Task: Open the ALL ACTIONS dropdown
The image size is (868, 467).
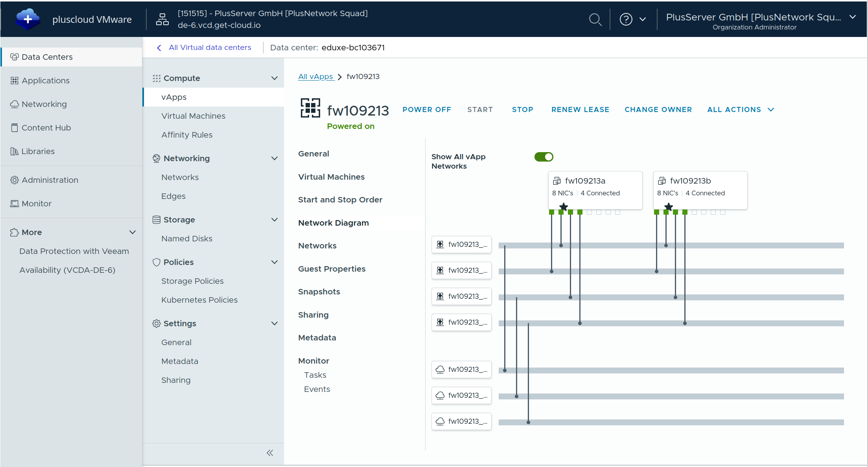Action: coord(741,110)
